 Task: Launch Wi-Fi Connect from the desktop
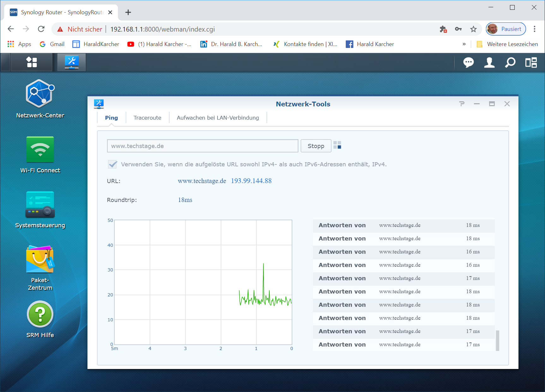click(x=40, y=150)
